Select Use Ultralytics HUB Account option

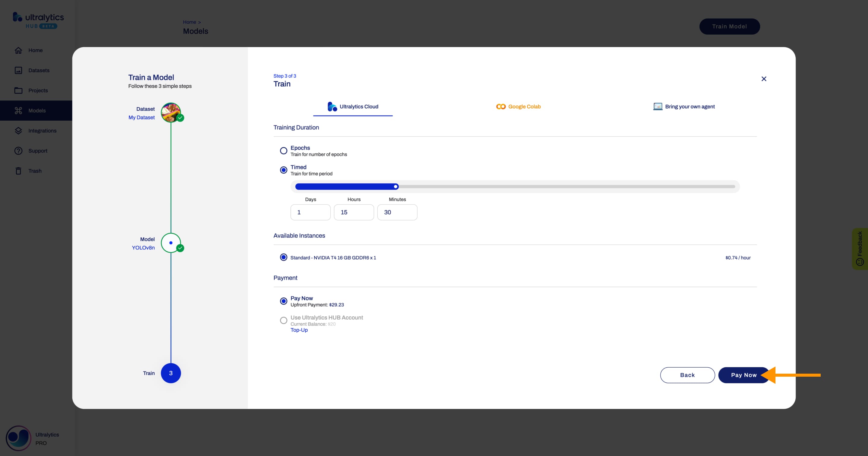click(x=284, y=320)
